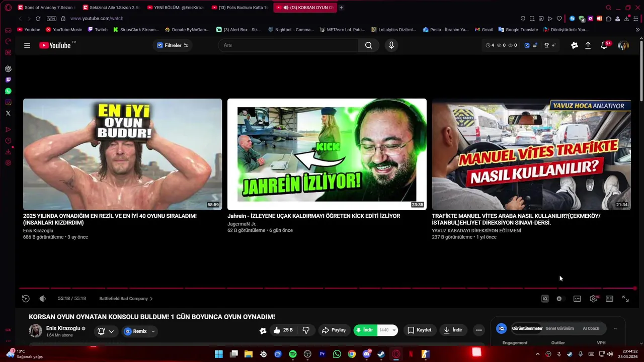This screenshot has width=644, height=362.
Task: Replay the video with the replay button
Action: point(26,299)
